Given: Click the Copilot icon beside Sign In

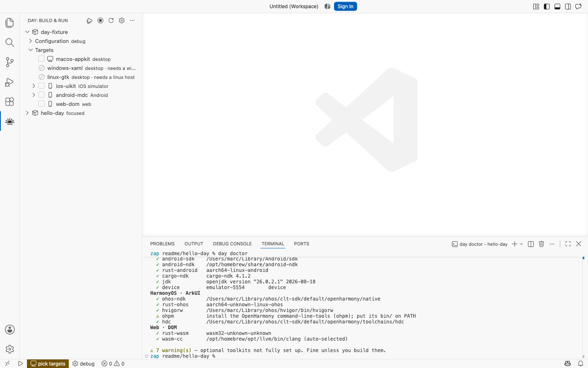Looking at the screenshot, I should click(327, 7).
